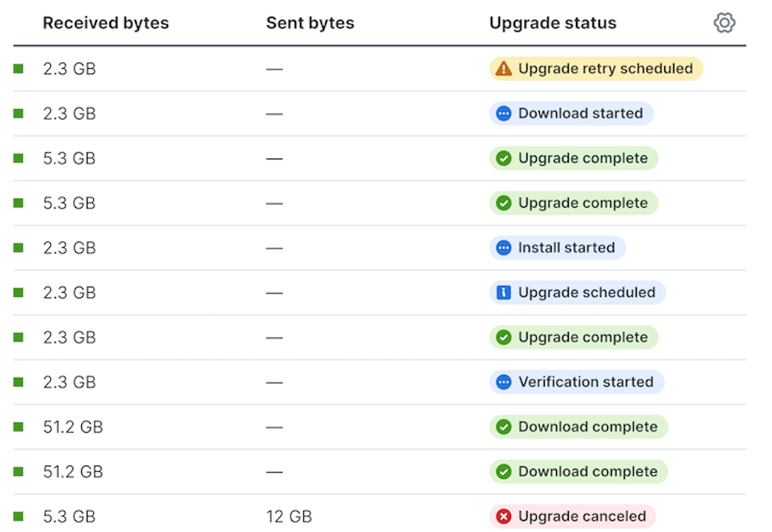Screen dimensions: 772x532
Task: Click the info icon inside Upgrade scheduled badge
Action: point(504,292)
